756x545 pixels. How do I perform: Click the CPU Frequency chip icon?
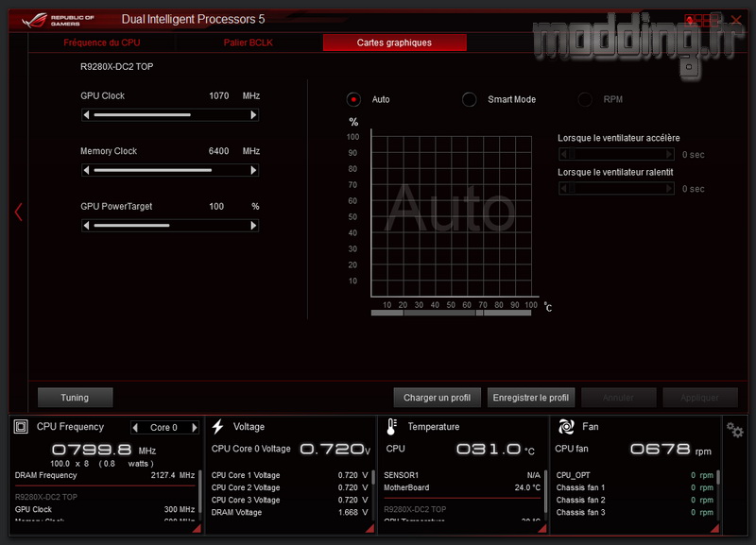(x=21, y=426)
